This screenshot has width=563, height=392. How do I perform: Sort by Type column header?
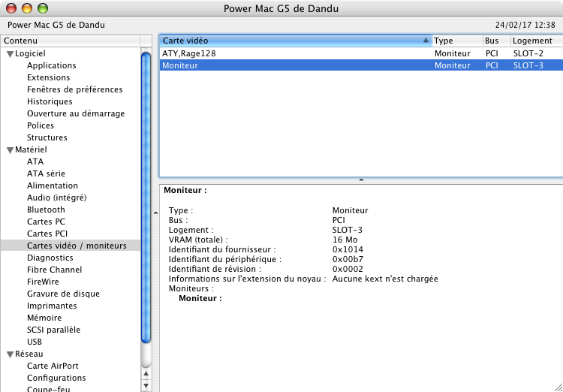458,41
